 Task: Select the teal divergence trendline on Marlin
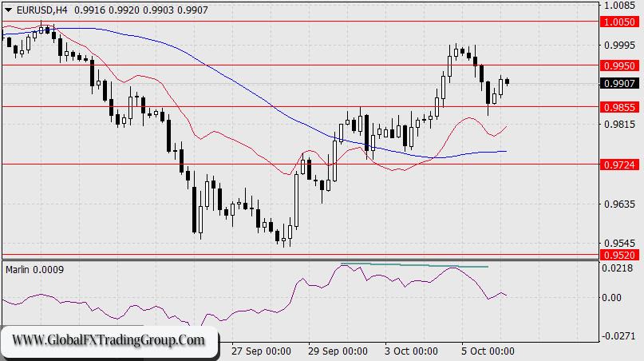pyautogui.click(x=414, y=265)
